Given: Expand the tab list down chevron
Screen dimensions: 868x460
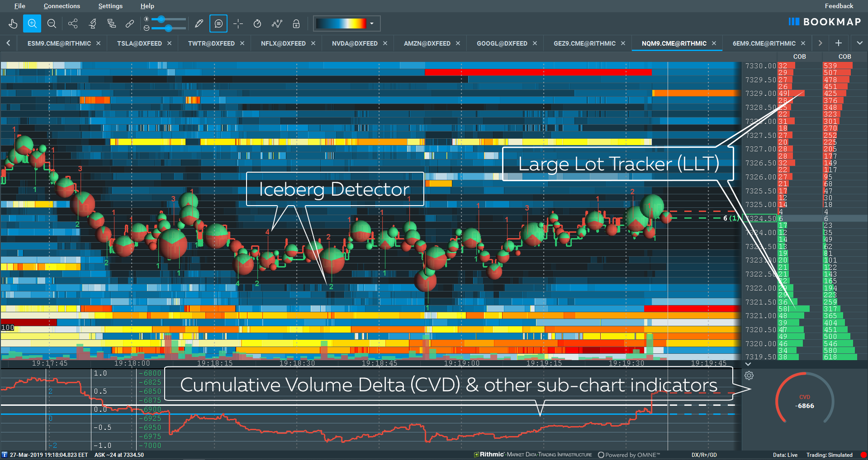Looking at the screenshot, I should pyautogui.click(x=859, y=43).
